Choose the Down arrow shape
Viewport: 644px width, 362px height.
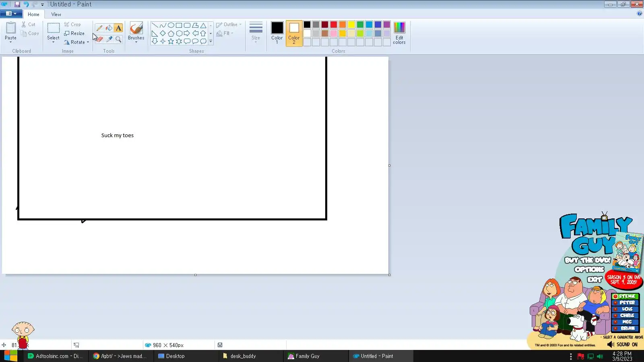(x=155, y=41)
